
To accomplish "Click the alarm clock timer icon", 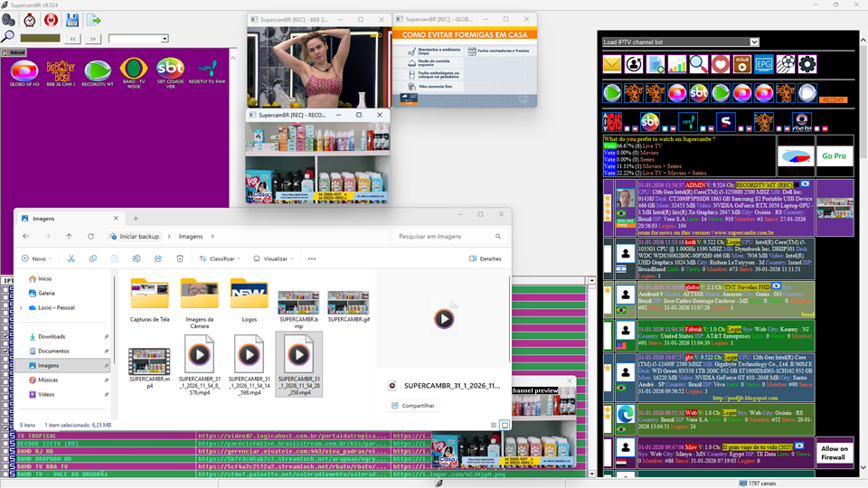I will click(x=30, y=19).
